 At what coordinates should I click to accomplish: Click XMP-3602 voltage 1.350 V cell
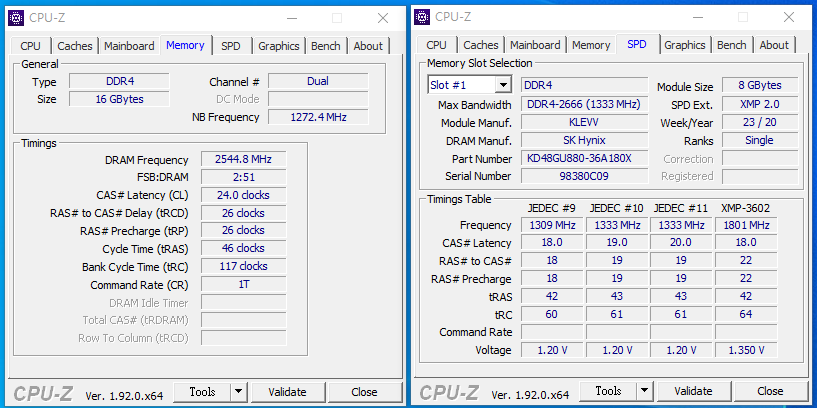(746, 350)
